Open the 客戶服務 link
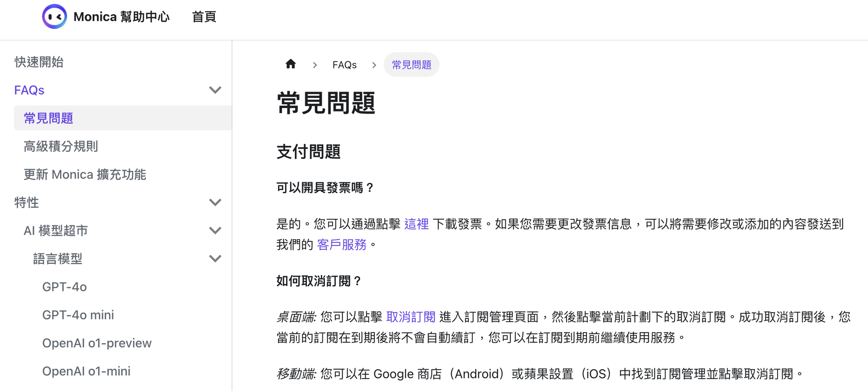This screenshot has height=391, width=868. tap(342, 245)
